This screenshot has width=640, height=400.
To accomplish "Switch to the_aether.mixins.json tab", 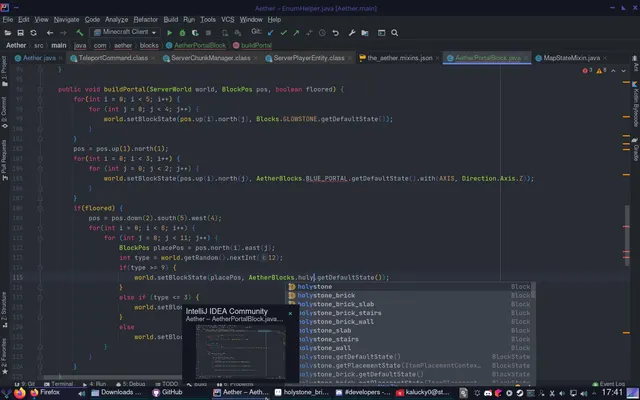I will 400,58.
